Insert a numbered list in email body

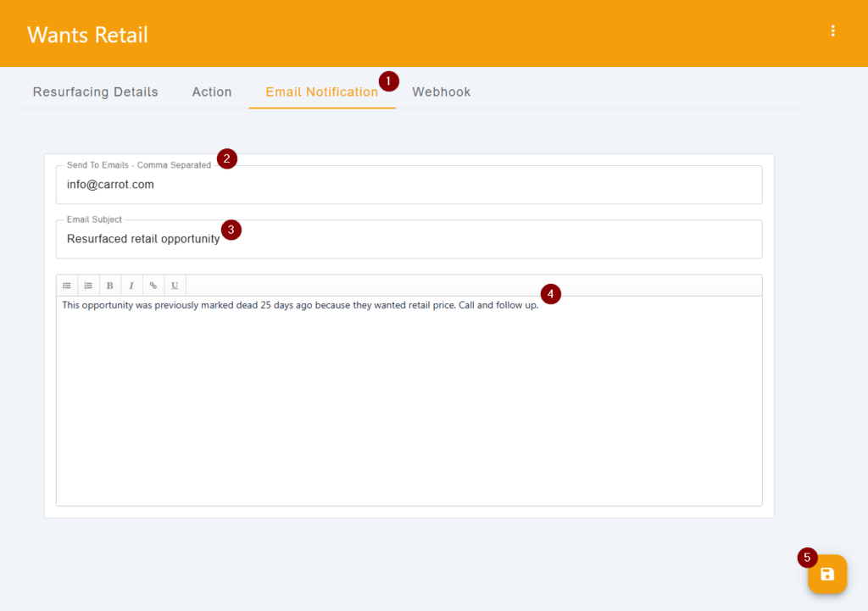tap(88, 286)
